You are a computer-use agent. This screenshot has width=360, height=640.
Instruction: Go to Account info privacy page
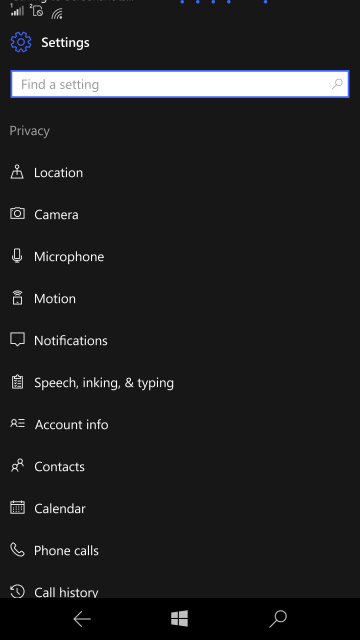click(180, 424)
